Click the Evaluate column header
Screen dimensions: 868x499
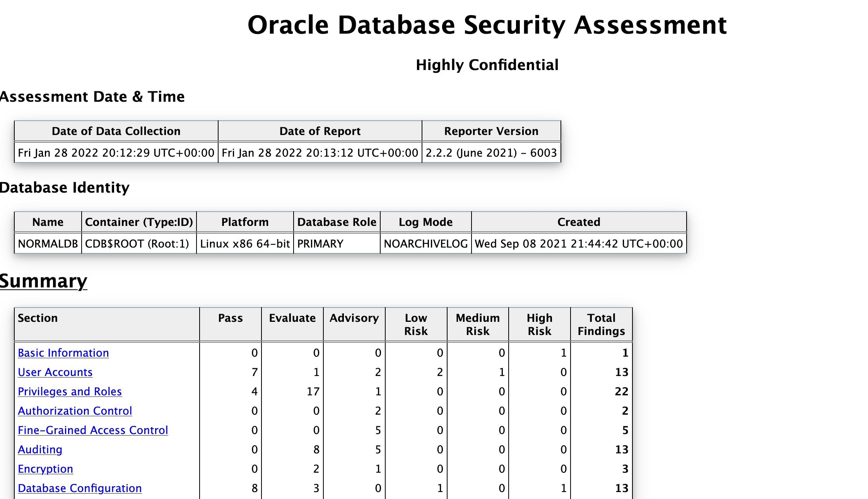tap(292, 325)
